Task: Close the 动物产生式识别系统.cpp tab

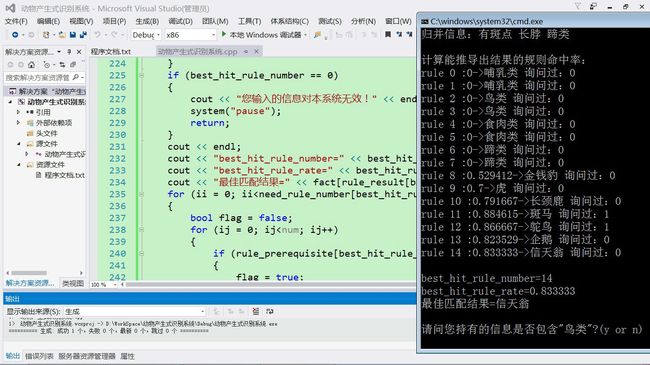Action: 256,51
